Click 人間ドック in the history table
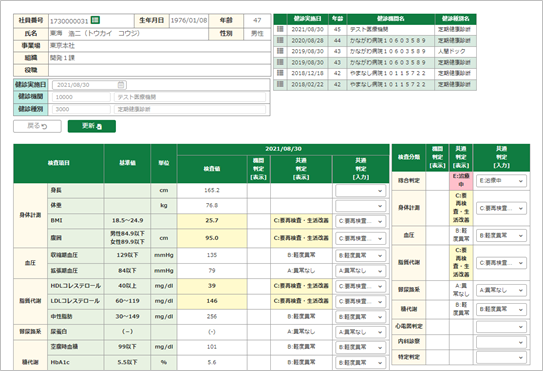This screenshot has width=543, height=371. click(x=452, y=52)
